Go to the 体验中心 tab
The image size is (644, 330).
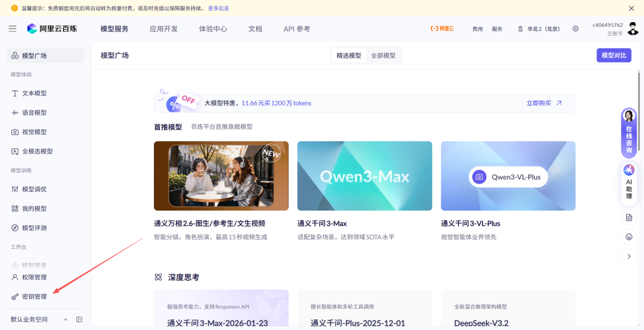(213, 29)
